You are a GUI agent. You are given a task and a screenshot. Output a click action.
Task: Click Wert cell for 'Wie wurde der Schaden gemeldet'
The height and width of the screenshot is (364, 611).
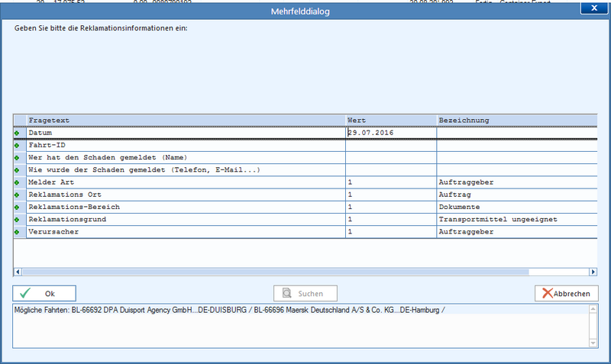391,169
